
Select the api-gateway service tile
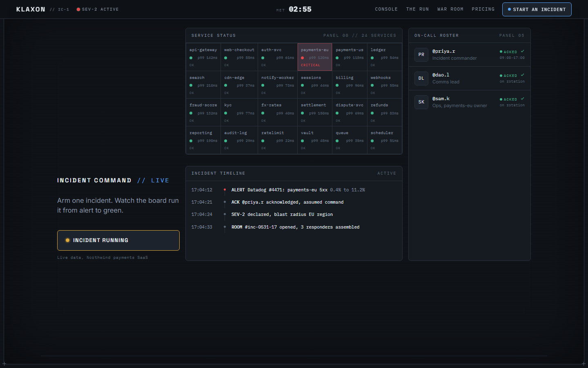[203, 57]
